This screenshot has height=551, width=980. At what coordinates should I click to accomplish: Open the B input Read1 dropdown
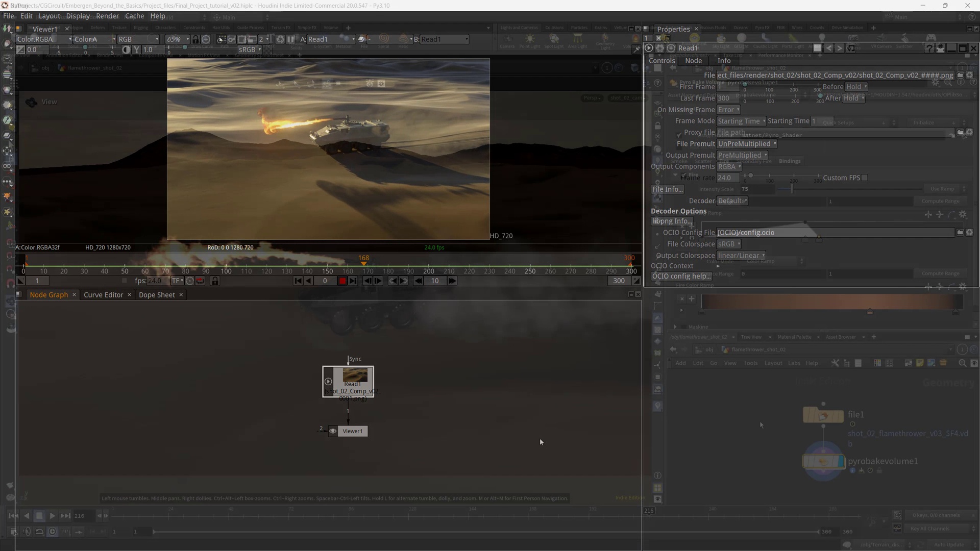click(x=445, y=39)
